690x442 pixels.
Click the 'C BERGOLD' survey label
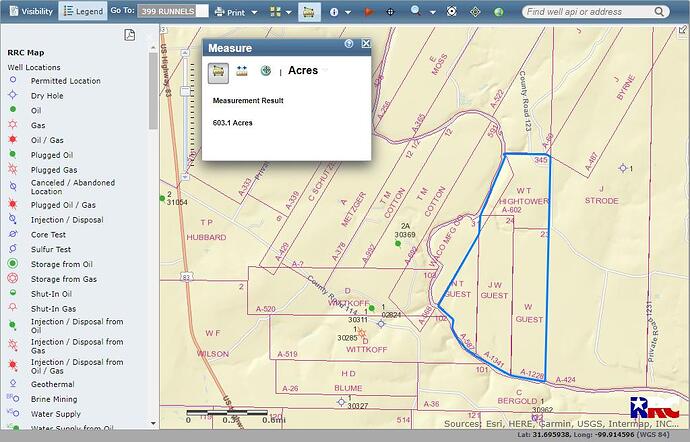tap(517, 397)
